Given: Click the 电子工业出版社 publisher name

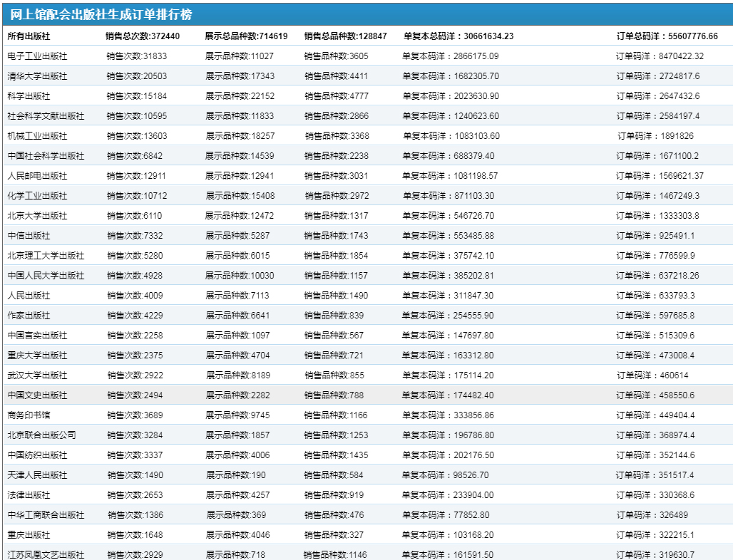Looking at the screenshot, I should pyautogui.click(x=37, y=56).
